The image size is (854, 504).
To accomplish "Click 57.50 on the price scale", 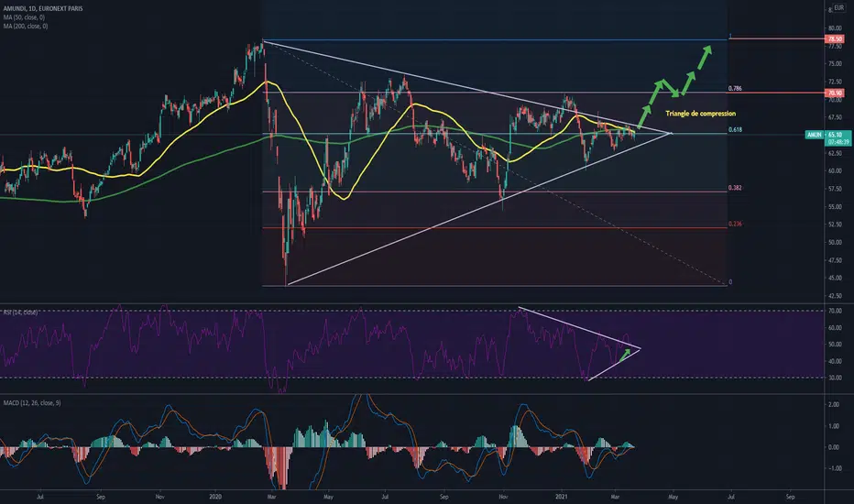I will pos(835,189).
